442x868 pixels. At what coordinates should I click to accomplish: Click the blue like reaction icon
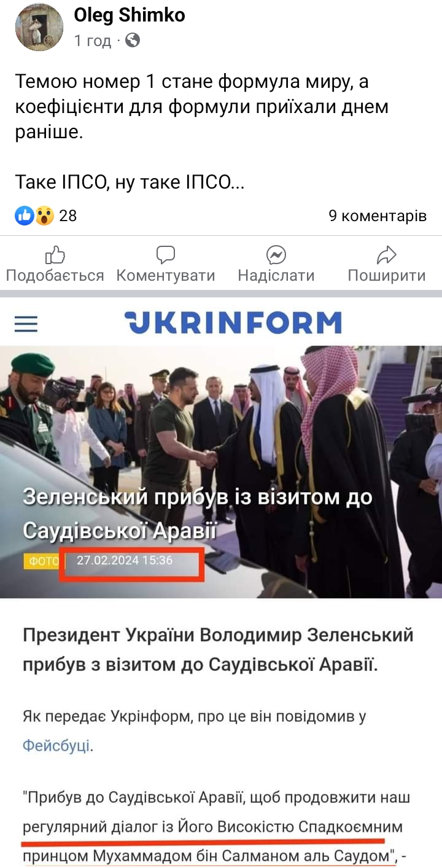coord(25,216)
